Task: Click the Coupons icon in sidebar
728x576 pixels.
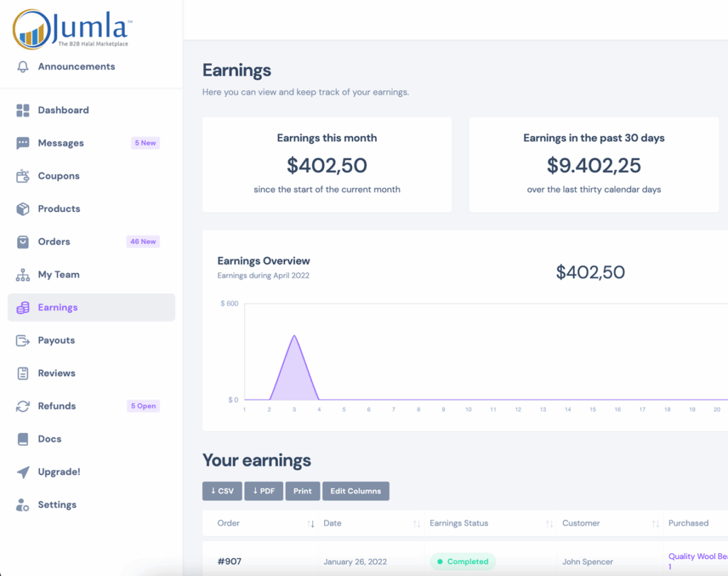Action: [x=23, y=176]
